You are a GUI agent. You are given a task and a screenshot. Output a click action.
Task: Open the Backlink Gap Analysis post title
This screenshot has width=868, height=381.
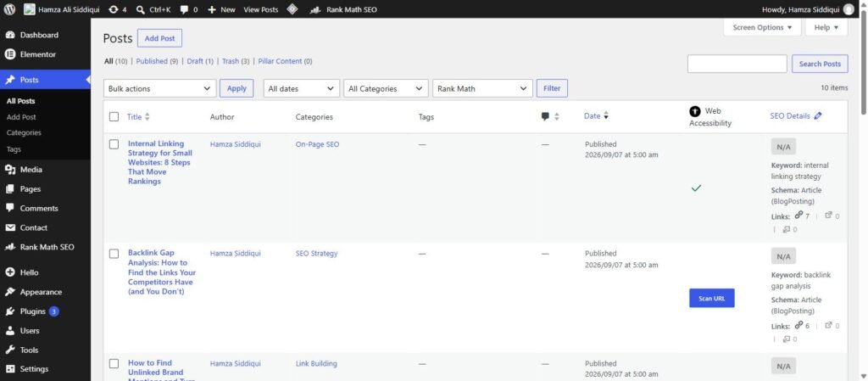point(162,272)
